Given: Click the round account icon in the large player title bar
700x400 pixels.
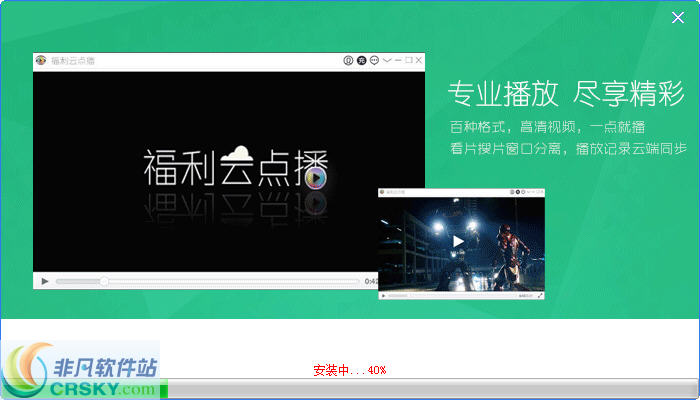Looking at the screenshot, I should click(x=348, y=60).
